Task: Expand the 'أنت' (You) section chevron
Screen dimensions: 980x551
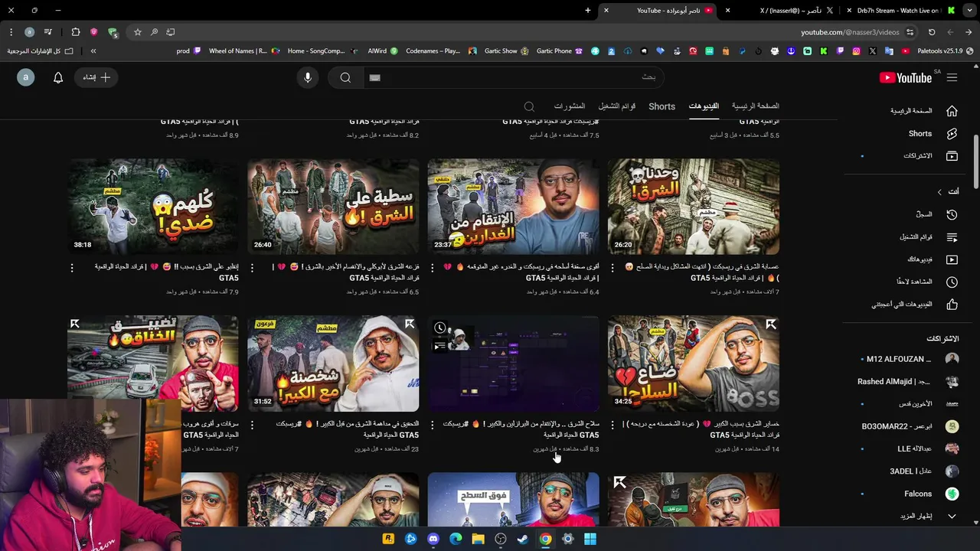Action: click(939, 191)
